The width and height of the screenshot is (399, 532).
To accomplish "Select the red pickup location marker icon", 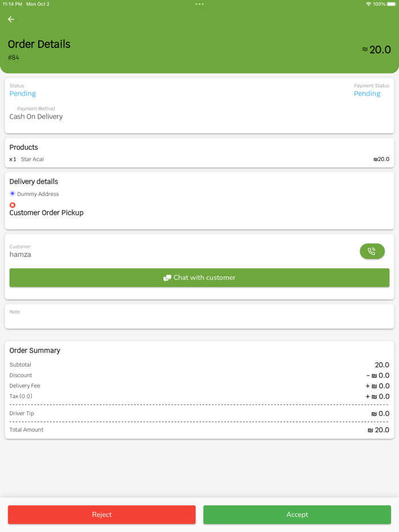I will [x=12, y=204].
